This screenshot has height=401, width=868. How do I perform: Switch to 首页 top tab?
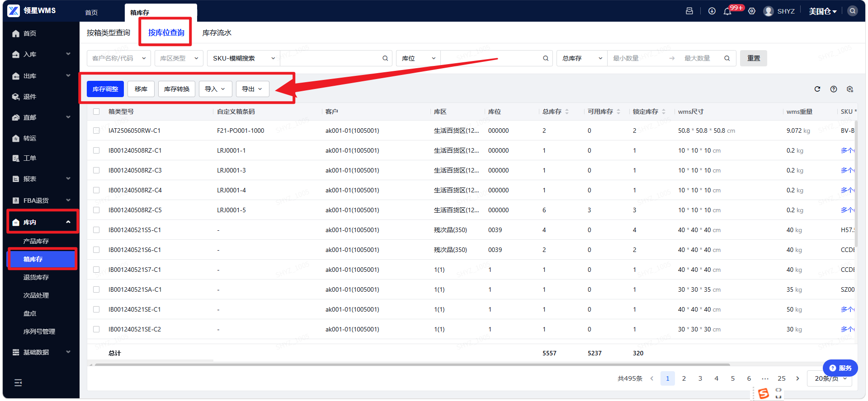[91, 12]
